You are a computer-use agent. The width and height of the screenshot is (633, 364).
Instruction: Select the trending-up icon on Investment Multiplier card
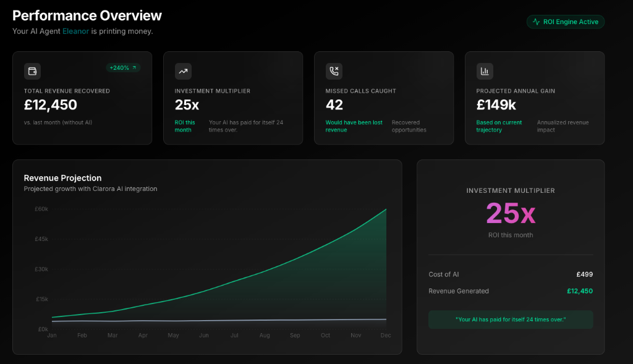[183, 71]
